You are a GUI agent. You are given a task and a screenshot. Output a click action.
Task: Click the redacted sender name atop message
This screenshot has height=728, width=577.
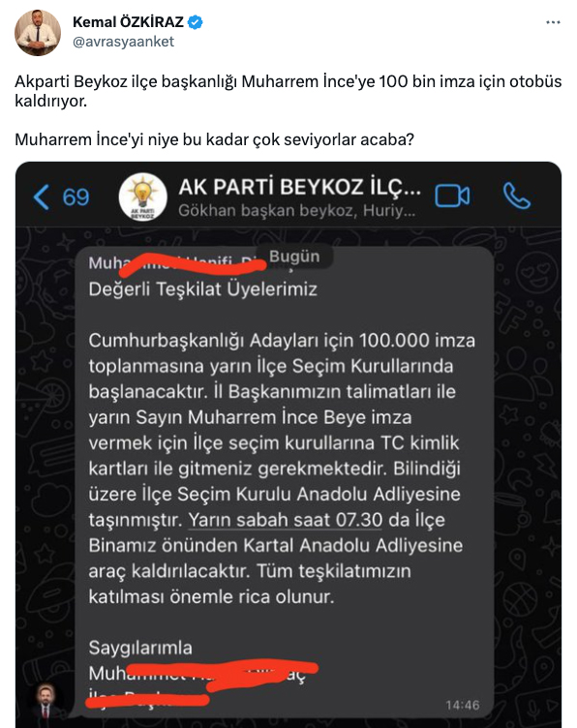point(178,262)
